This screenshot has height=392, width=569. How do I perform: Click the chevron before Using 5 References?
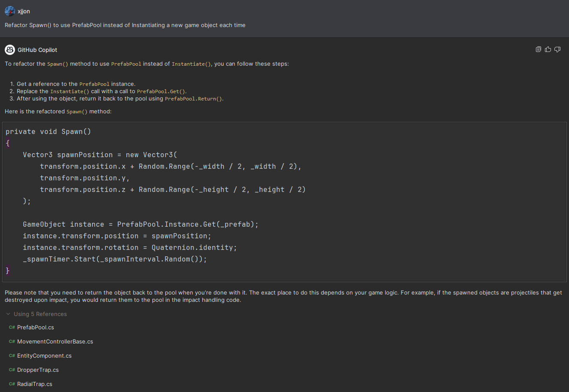(8, 314)
